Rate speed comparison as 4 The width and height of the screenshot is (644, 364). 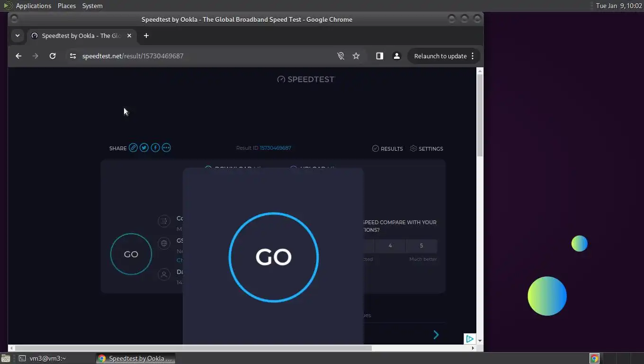tap(390, 246)
